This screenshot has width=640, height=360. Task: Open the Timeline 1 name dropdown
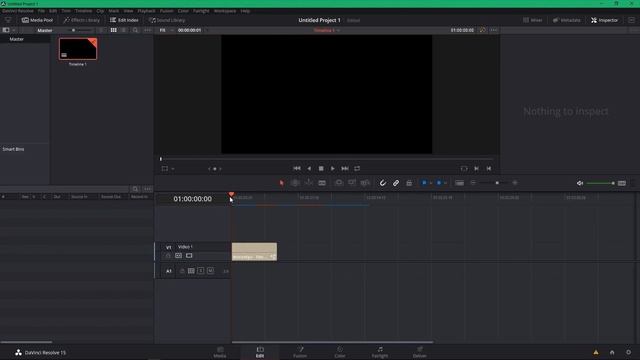click(x=327, y=30)
